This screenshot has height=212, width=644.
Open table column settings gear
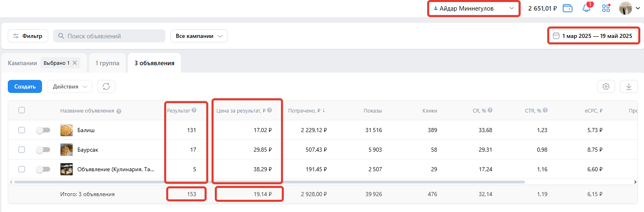606,86
